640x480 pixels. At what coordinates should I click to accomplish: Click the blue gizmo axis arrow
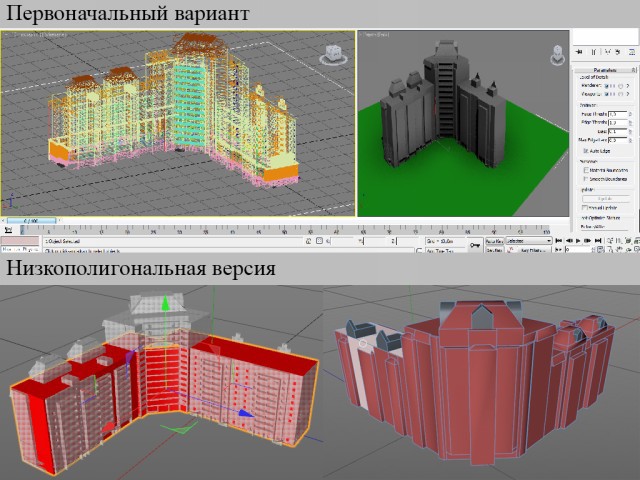[x=245, y=413]
